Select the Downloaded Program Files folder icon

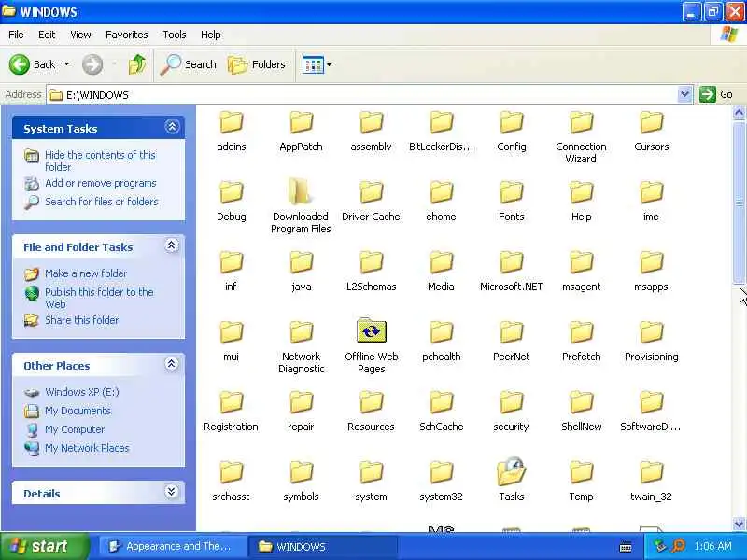click(300, 192)
